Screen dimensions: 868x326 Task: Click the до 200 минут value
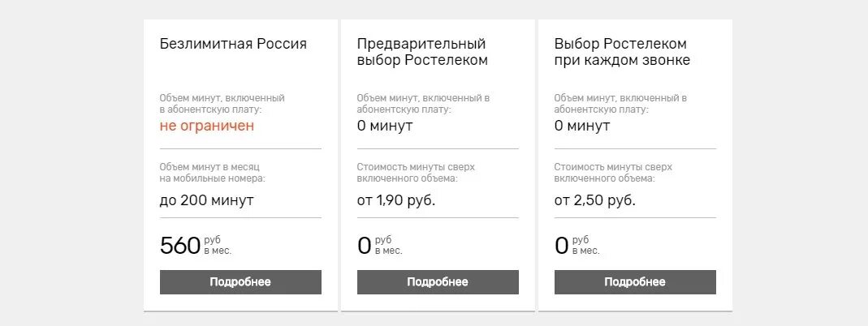[207, 199]
